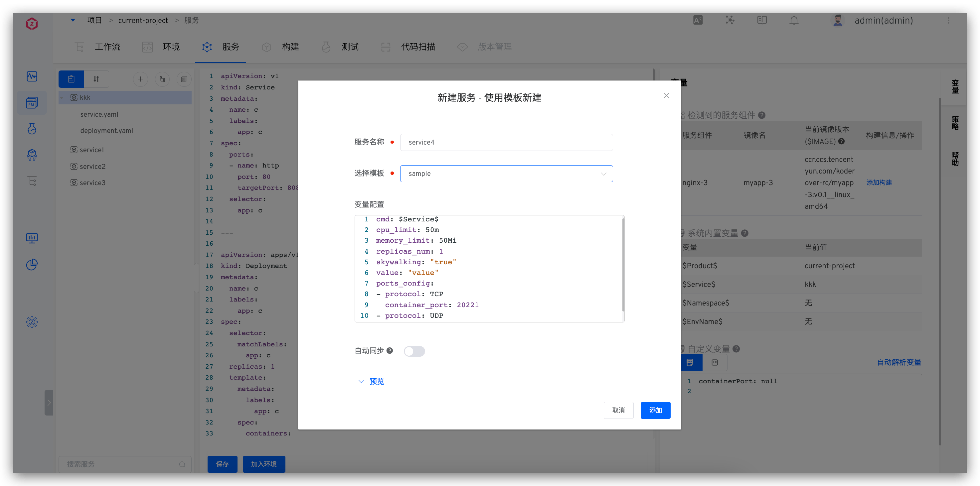Switch to the 环境 tab
The width and height of the screenshot is (980, 486).
pos(171,47)
